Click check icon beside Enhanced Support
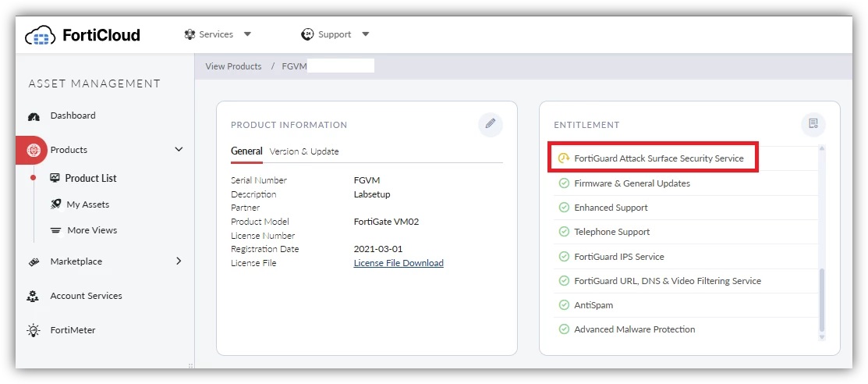 564,208
